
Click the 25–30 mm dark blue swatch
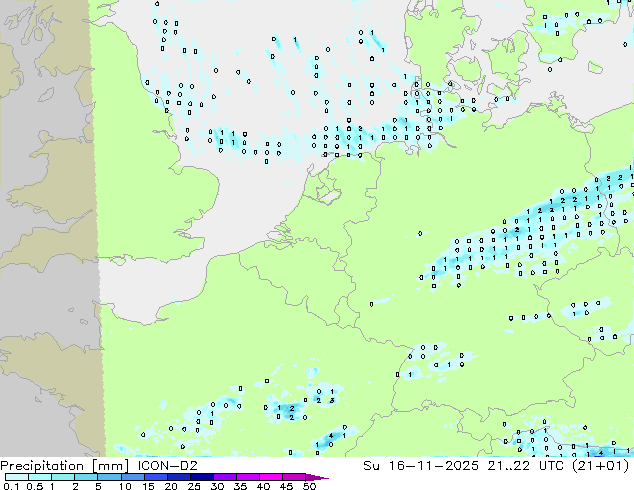202,477
